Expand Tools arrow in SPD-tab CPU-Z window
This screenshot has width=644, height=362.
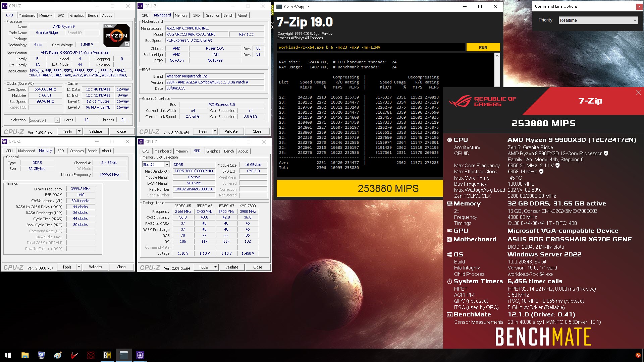point(216,267)
